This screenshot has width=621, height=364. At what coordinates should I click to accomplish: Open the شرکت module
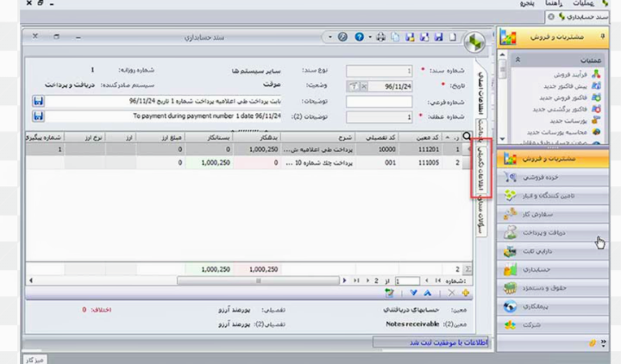point(553,325)
